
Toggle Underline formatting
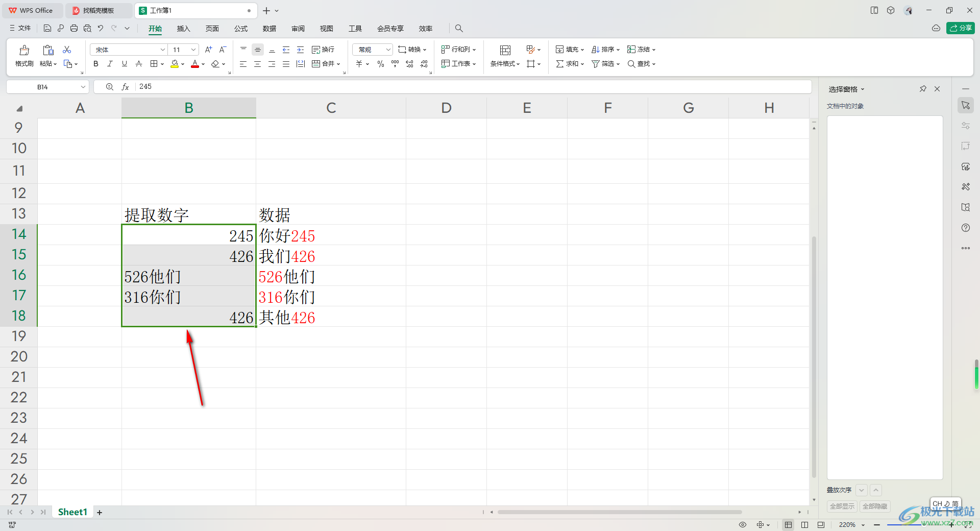click(124, 64)
